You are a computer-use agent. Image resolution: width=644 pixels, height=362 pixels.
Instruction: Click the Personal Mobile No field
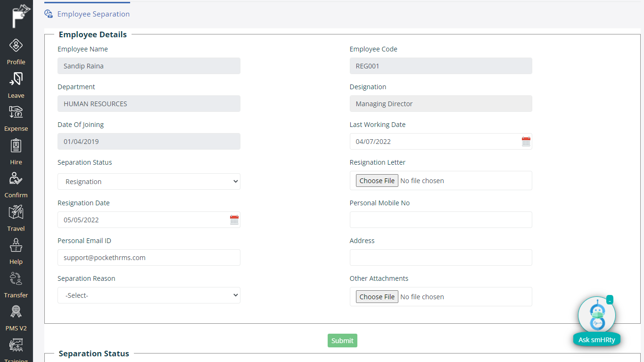tap(440, 220)
